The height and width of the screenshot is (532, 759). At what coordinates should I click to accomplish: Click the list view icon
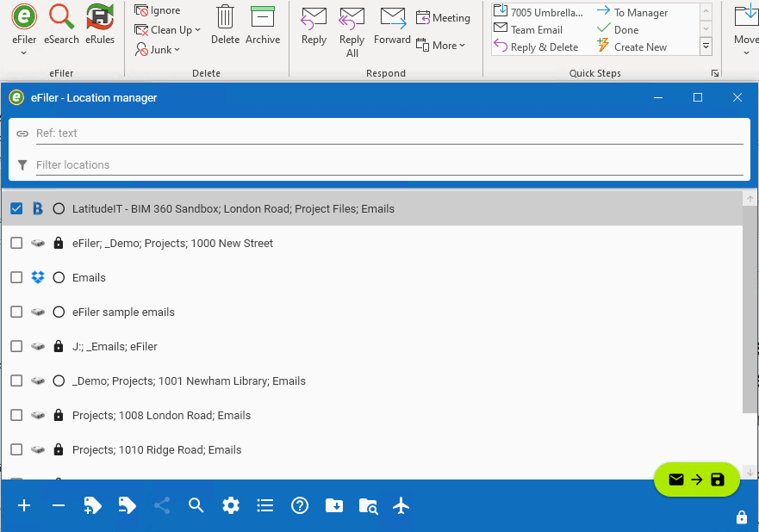coord(265,506)
